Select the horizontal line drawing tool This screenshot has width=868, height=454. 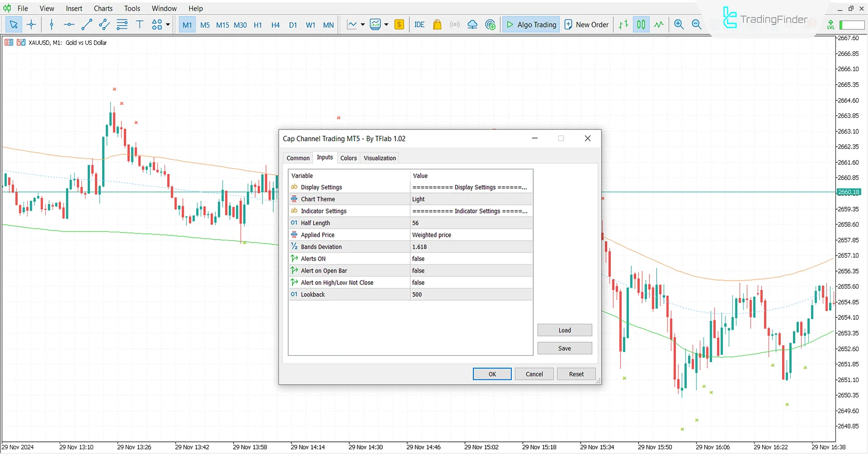tap(69, 24)
